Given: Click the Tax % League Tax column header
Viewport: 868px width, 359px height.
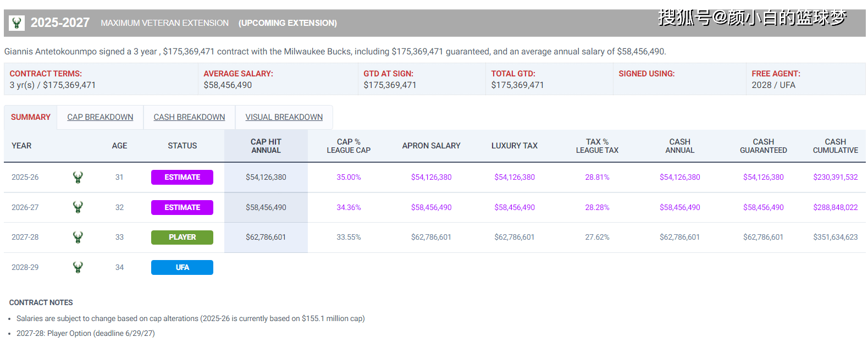Looking at the screenshot, I should coord(597,146).
